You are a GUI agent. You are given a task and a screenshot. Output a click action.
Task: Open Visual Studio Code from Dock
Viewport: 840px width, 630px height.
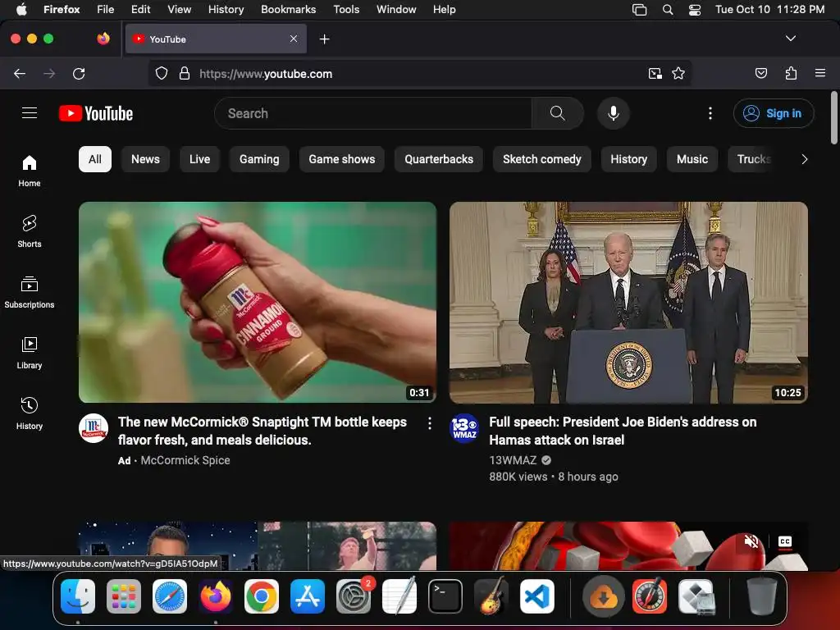tap(537, 596)
